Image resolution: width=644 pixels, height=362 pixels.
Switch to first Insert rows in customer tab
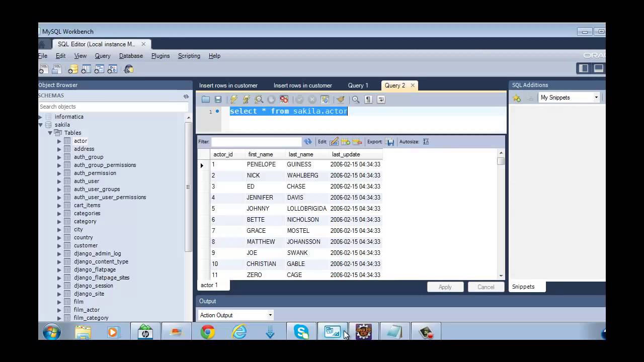coord(228,85)
